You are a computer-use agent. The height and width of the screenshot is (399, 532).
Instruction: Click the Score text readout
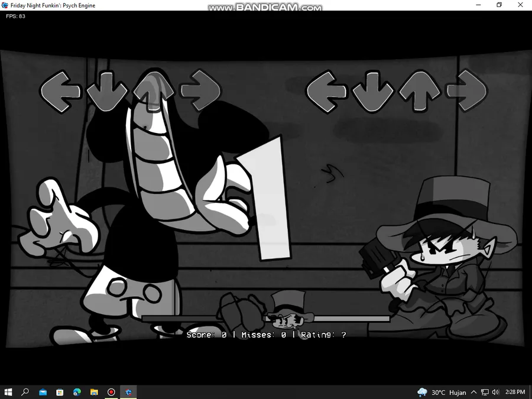(x=207, y=335)
